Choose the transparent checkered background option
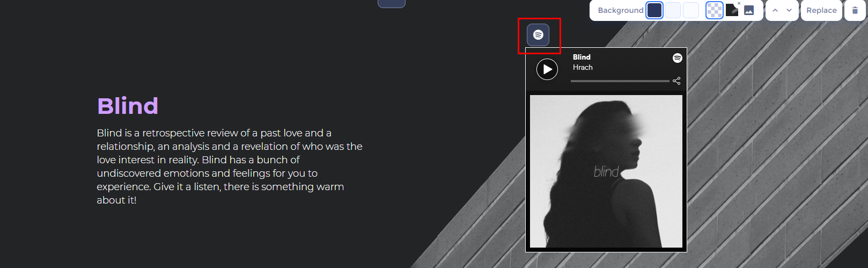This screenshot has width=868, height=268. [714, 10]
